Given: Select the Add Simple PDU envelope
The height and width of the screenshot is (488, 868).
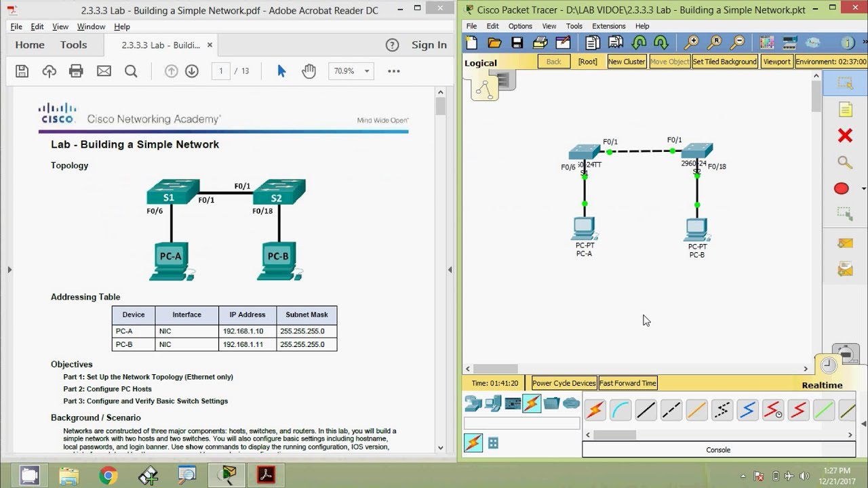Looking at the screenshot, I should pyautogui.click(x=845, y=243).
